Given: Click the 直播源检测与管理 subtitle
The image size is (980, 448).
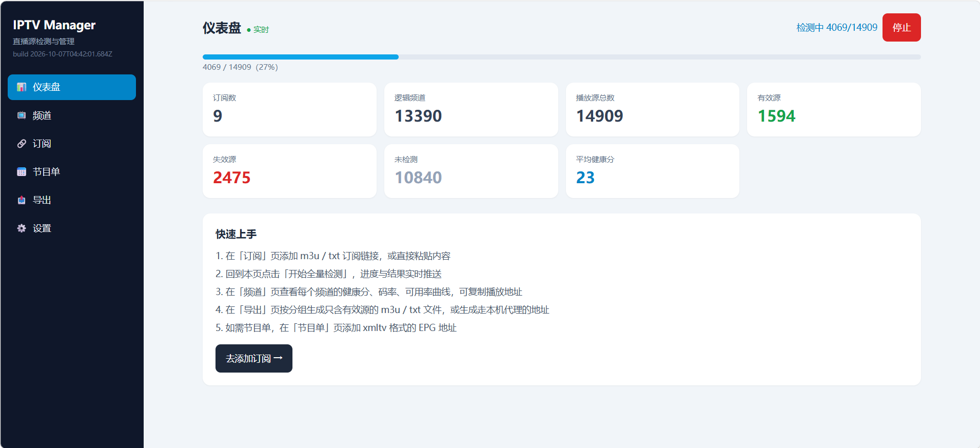Looking at the screenshot, I should click(44, 42).
